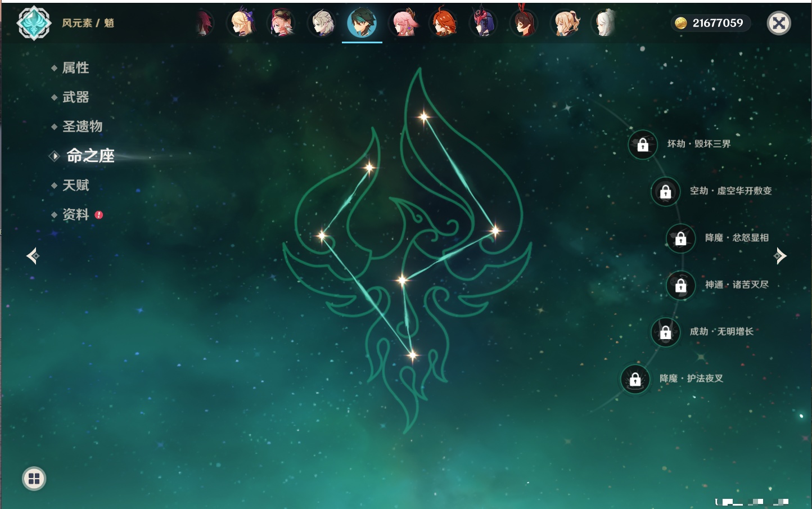Screen dimensions: 812x509
Task: View the 天赋 talents section
Action: point(75,185)
